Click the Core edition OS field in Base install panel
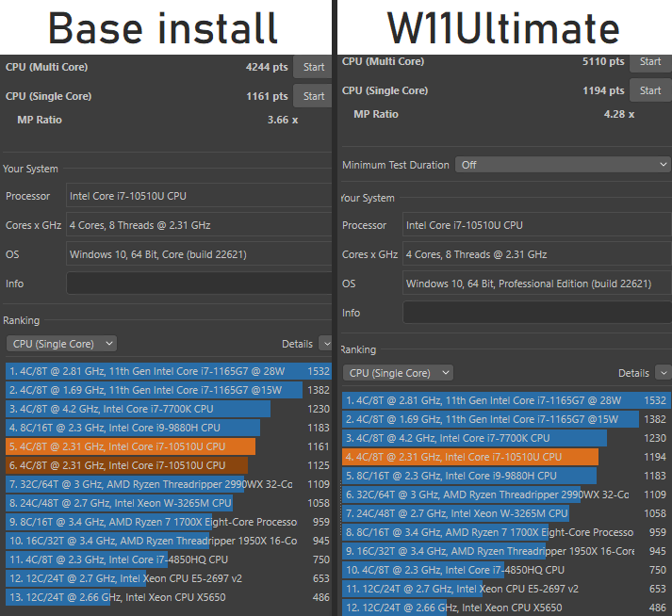 198,254
